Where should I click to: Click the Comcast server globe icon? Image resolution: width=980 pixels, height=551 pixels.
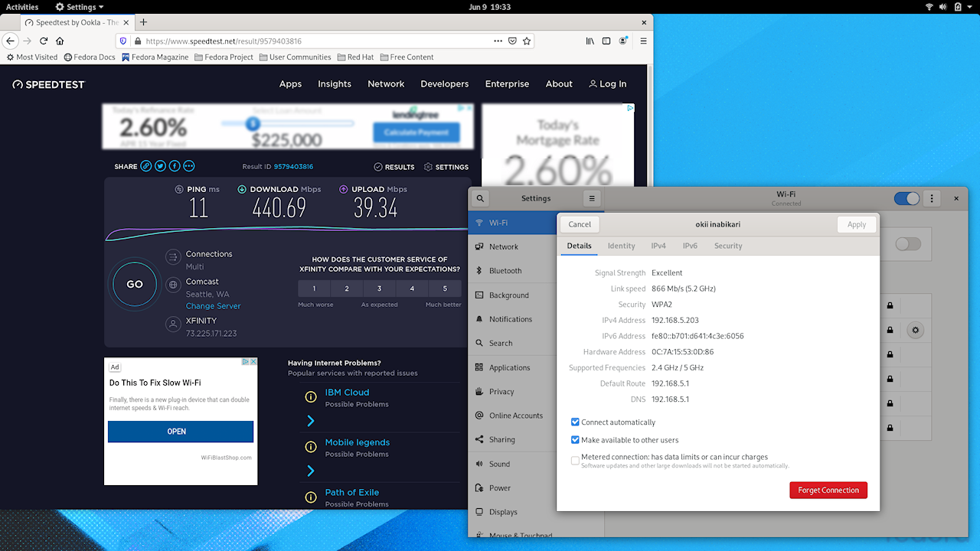coord(173,285)
